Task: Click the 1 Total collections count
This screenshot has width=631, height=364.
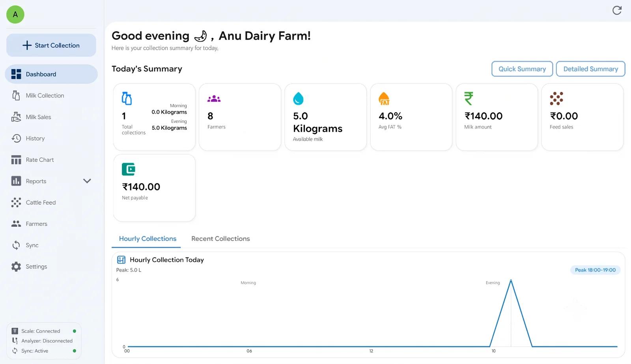Action: [x=124, y=116]
